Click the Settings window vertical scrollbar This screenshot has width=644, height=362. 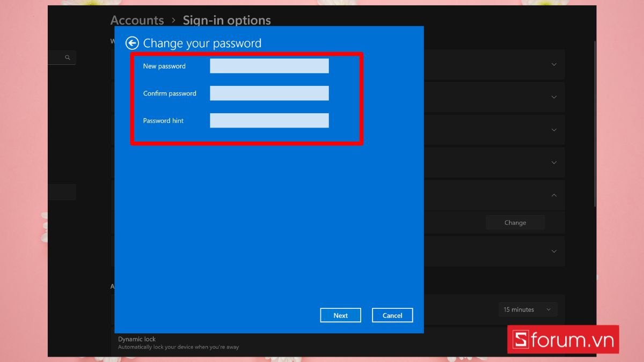click(x=594, y=123)
